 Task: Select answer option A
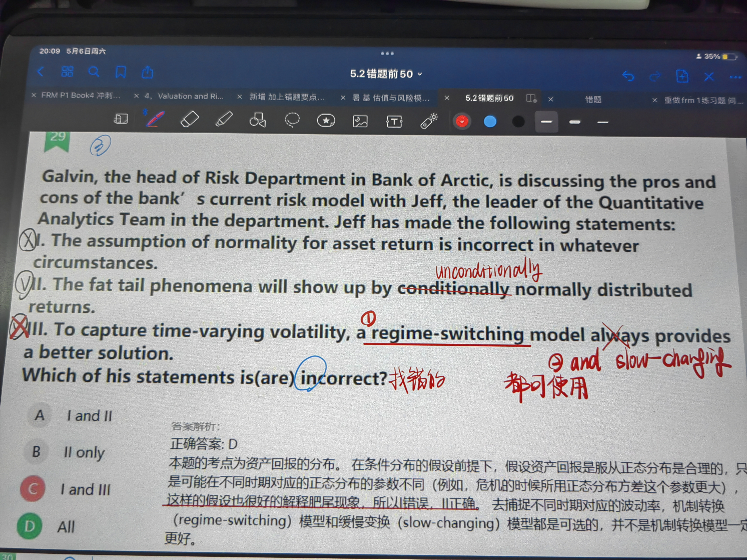[x=40, y=415]
